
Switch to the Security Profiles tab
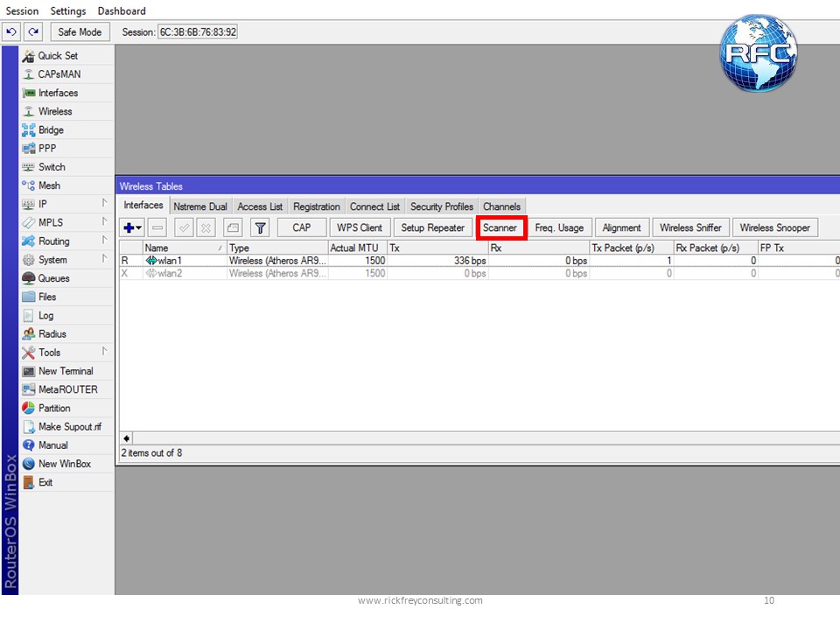point(441,206)
